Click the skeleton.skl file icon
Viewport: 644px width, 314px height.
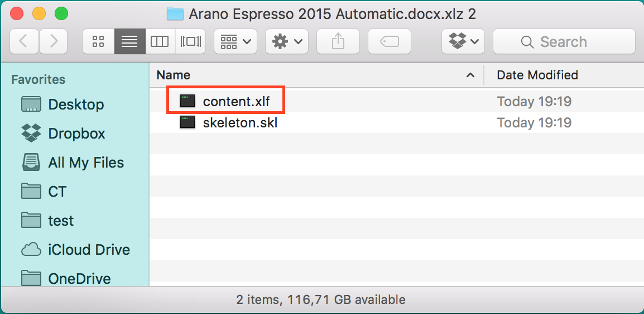(188, 122)
